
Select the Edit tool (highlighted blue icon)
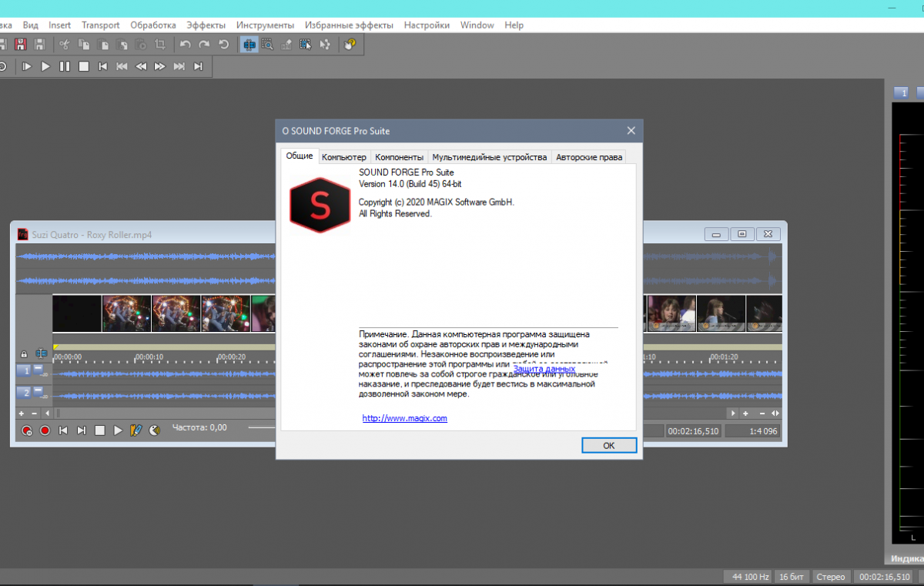[x=249, y=45]
